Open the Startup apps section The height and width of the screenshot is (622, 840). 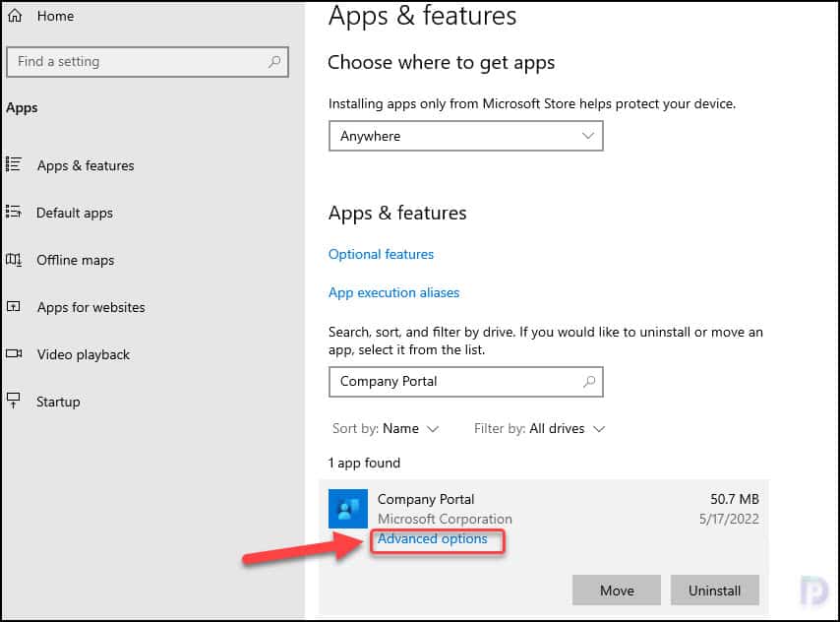[x=58, y=402]
